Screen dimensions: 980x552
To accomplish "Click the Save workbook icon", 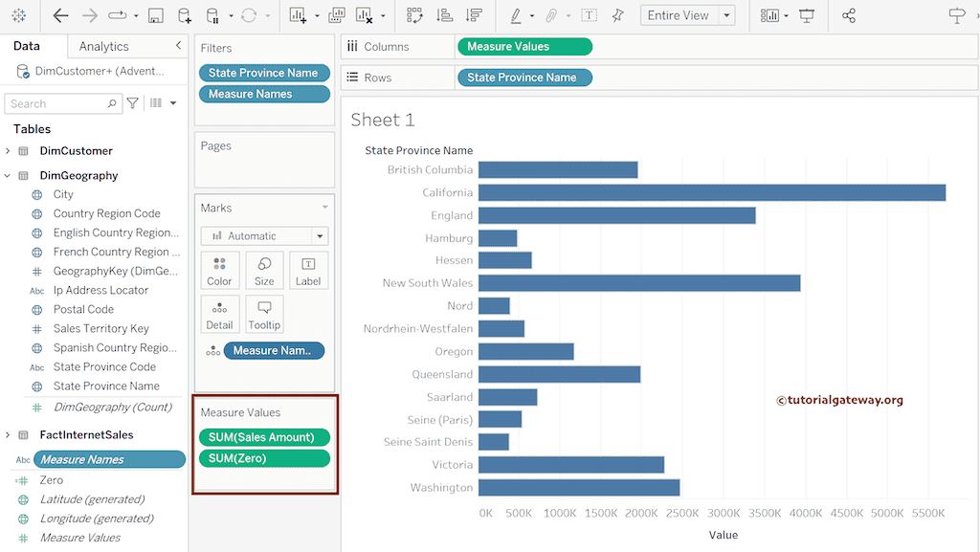I will [156, 15].
